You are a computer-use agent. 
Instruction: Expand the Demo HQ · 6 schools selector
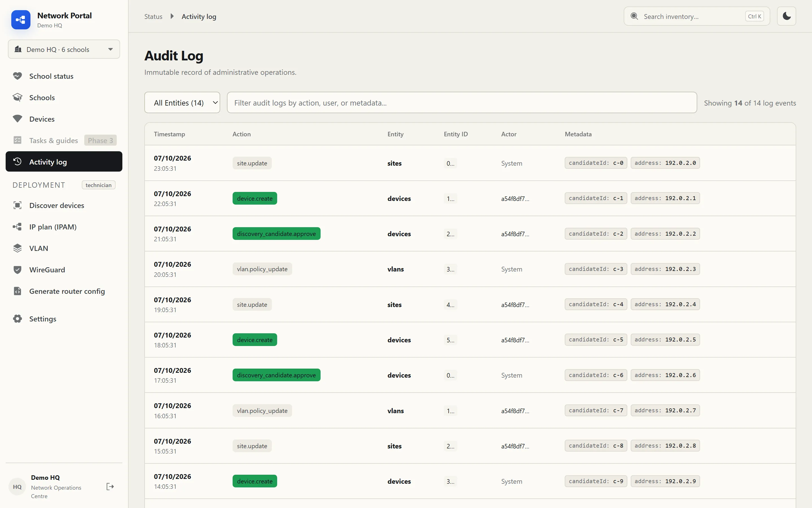(x=64, y=49)
